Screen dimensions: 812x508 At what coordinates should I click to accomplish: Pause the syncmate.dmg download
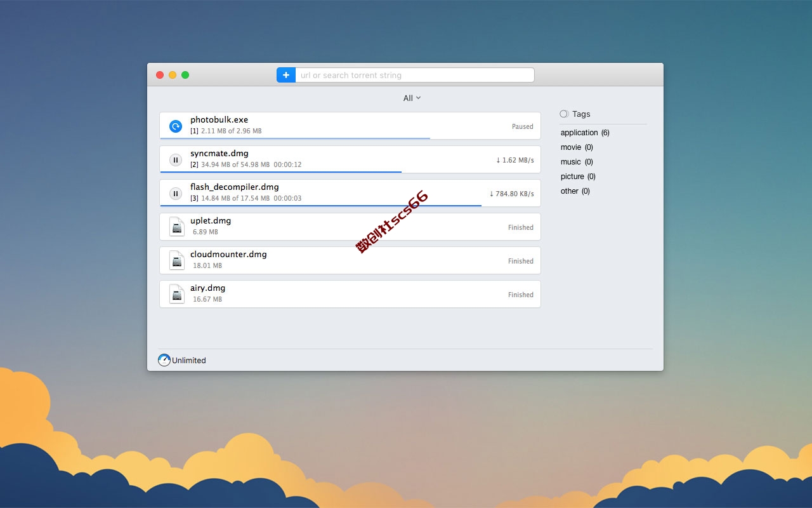(176, 160)
